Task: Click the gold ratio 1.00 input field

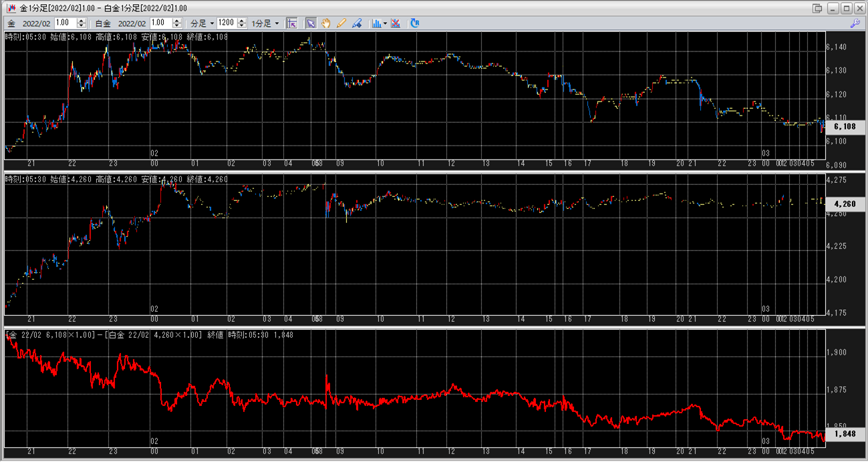Action: coord(65,23)
